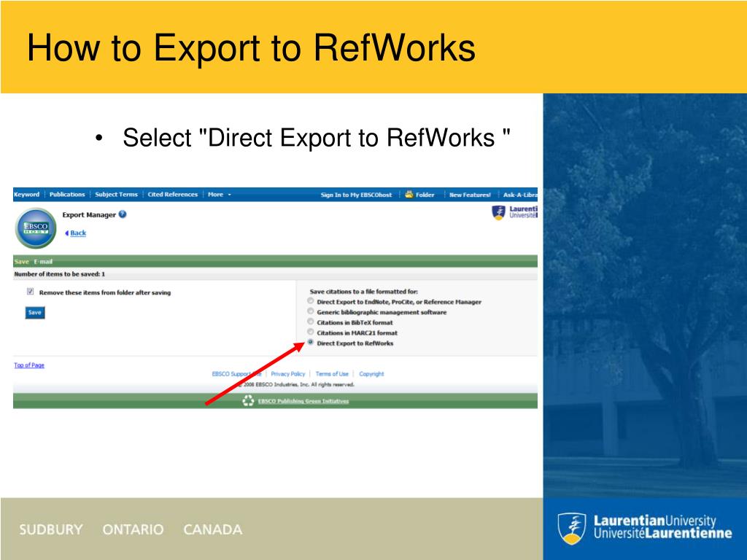Open the Copyright footer link

pos(371,374)
